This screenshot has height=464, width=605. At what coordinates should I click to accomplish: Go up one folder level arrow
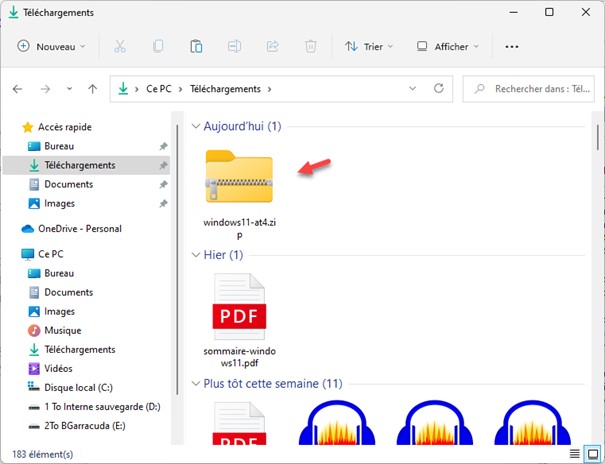tap(92, 89)
